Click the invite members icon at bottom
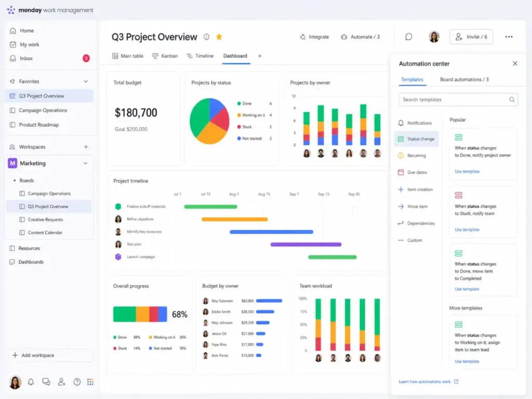 tap(61, 382)
